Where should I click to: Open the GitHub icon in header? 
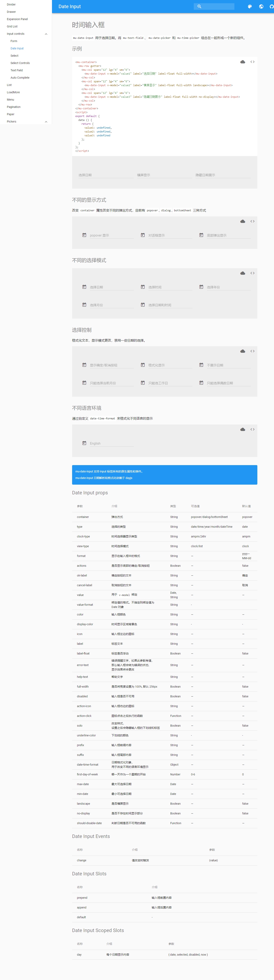(x=272, y=7)
